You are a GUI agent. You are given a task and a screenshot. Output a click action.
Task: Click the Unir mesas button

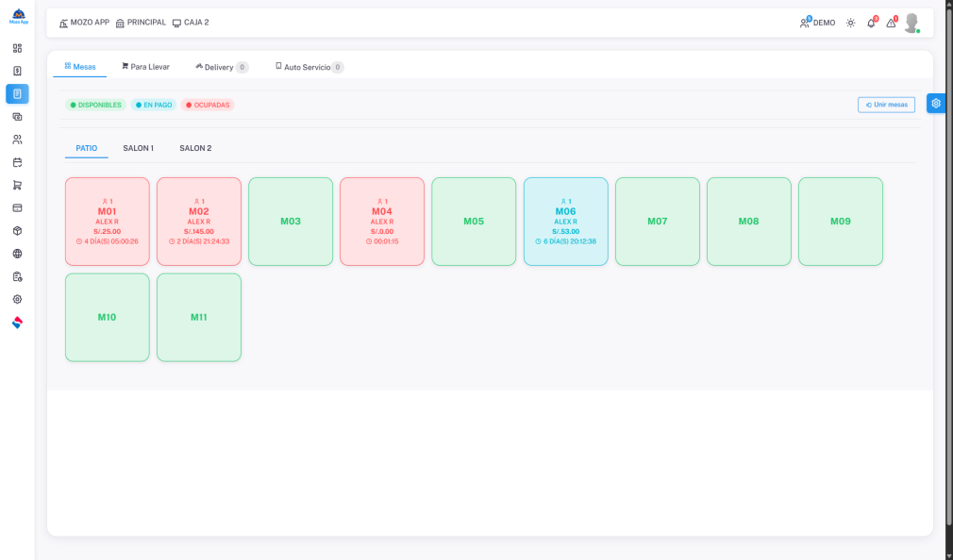[x=885, y=105]
